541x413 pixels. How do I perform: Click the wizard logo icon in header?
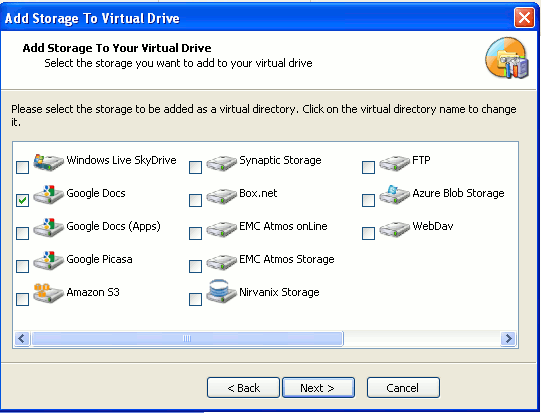(x=507, y=58)
